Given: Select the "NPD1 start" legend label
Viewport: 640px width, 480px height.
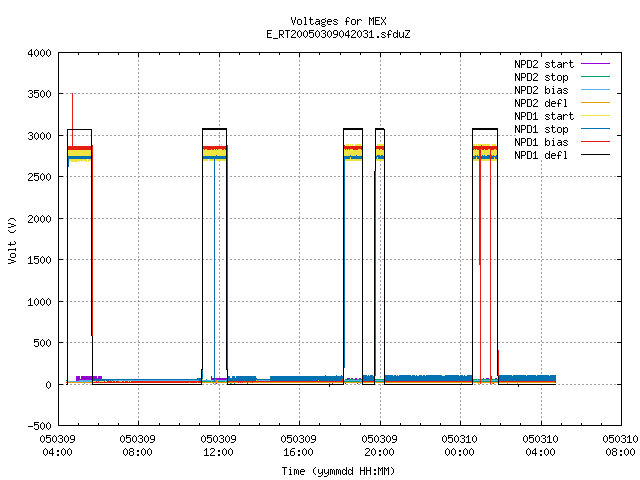Looking at the screenshot, I should [544, 116].
